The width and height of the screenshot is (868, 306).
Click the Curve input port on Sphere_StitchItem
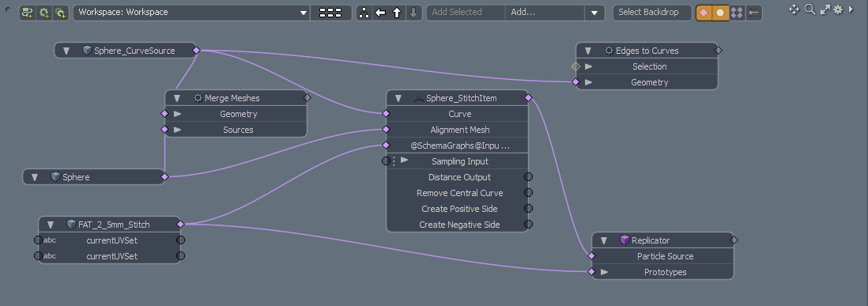(386, 113)
